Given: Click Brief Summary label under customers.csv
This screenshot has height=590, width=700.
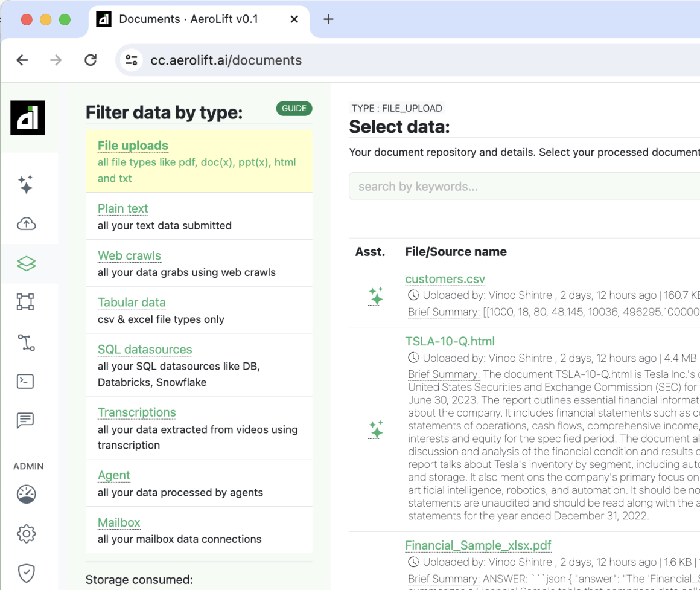Looking at the screenshot, I should pyautogui.click(x=444, y=312).
